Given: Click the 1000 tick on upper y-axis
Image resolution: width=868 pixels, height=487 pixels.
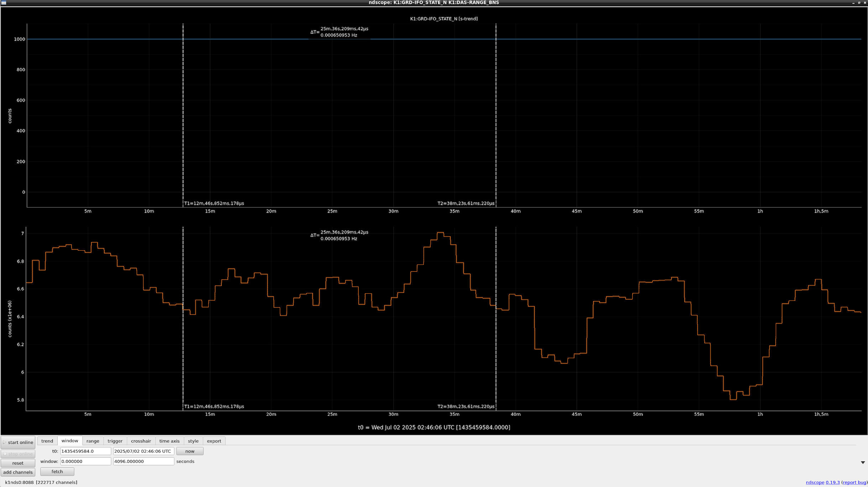Looking at the screenshot, I should point(20,39).
